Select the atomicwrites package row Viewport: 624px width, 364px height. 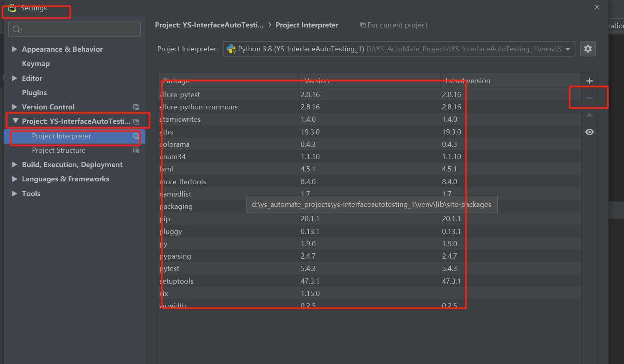370,119
